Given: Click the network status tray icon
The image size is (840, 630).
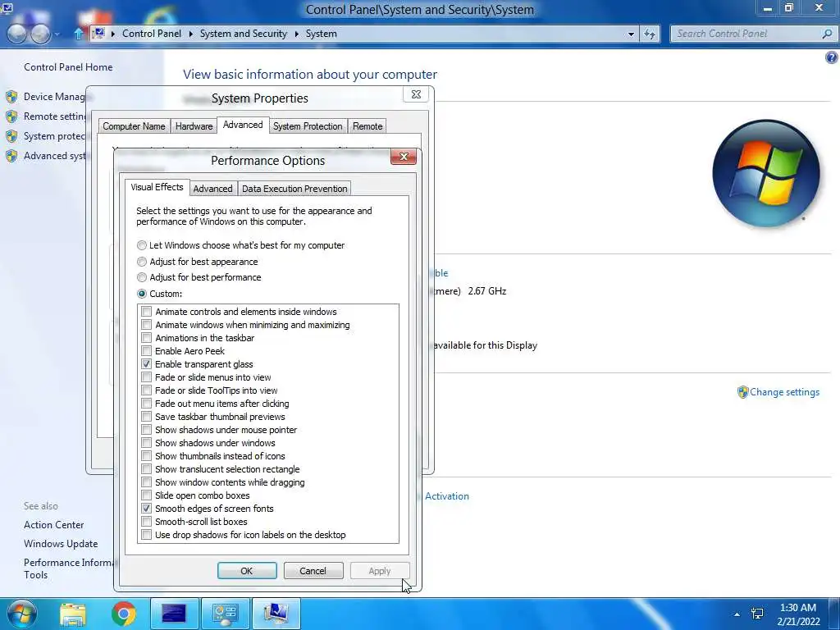Looking at the screenshot, I should [757, 614].
